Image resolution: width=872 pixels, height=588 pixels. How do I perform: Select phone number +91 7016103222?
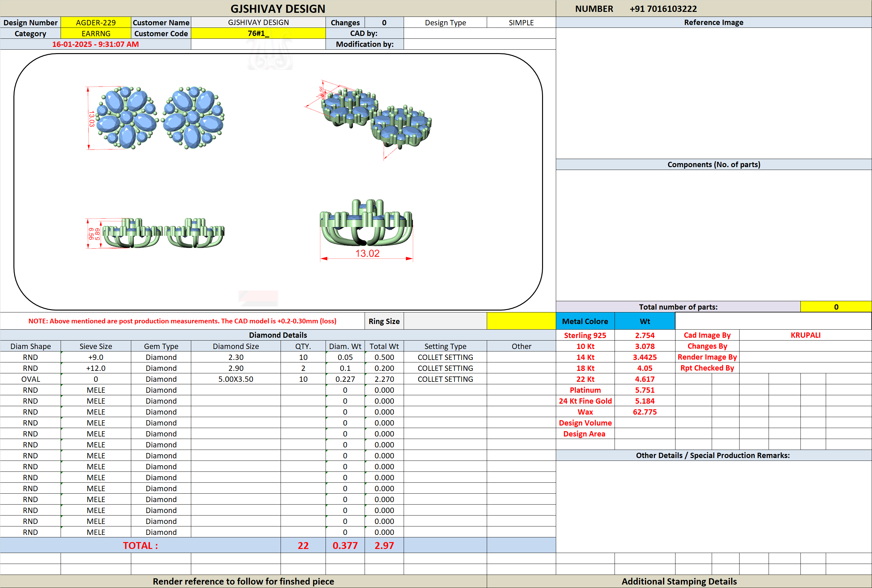click(663, 9)
